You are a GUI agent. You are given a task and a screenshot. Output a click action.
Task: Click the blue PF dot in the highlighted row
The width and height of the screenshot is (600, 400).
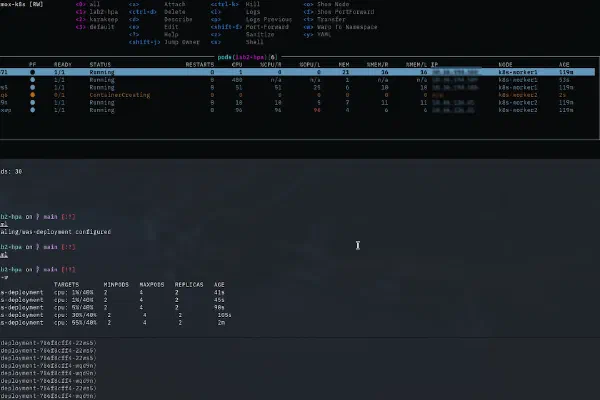[x=32, y=73]
